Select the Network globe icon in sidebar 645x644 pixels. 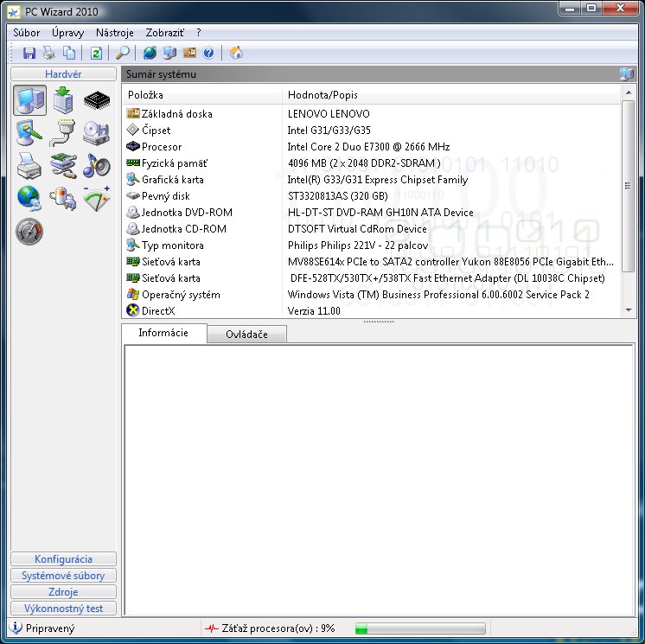pos(29,198)
